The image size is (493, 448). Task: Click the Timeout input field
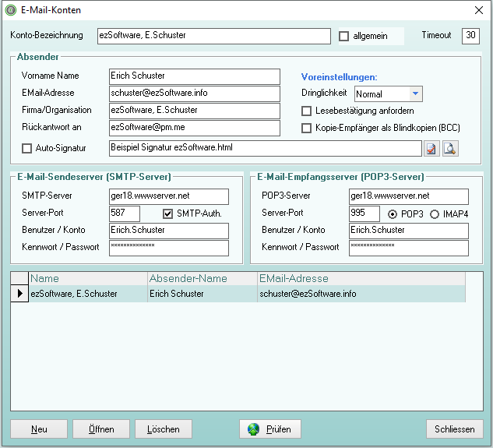470,36
